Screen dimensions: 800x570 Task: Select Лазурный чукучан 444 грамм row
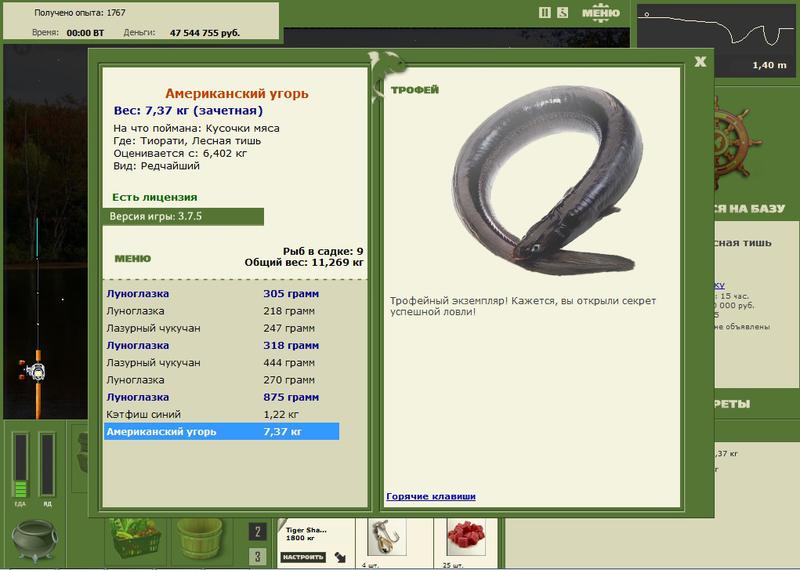[x=221, y=363]
